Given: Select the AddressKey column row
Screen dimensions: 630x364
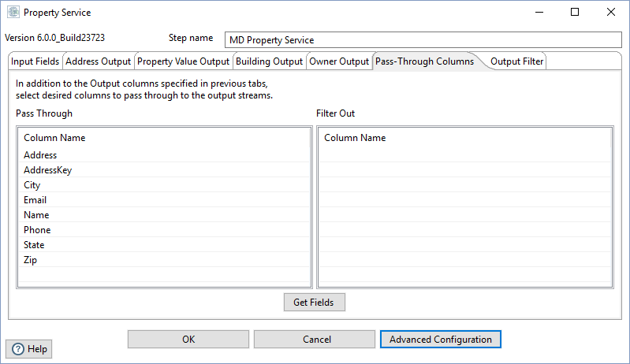Looking at the screenshot, I should 48,170.
